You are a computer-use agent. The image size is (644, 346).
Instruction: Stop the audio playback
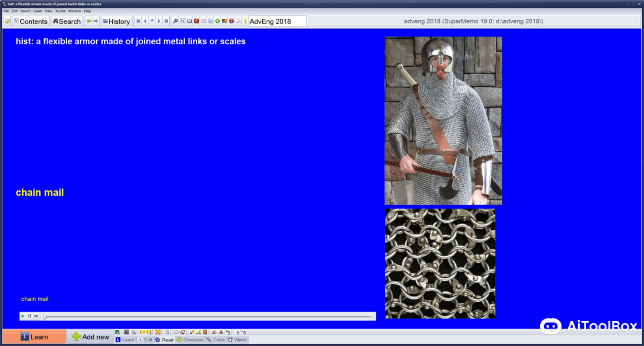pyautogui.click(x=36, y=316)
